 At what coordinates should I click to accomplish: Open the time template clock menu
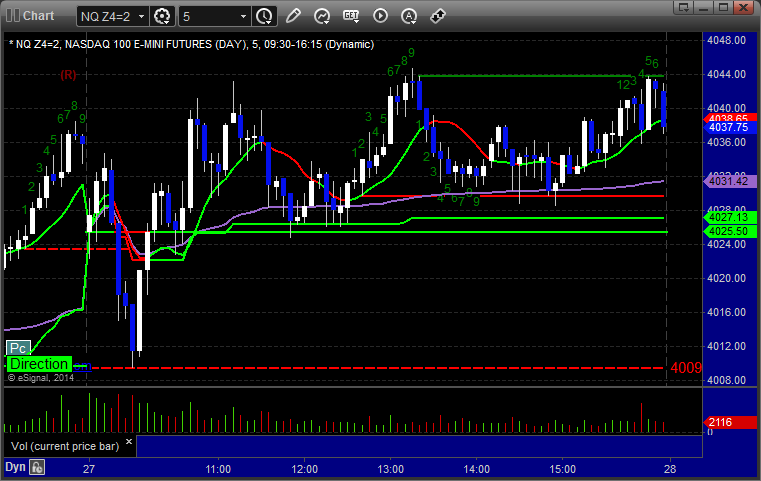point(265,17)
